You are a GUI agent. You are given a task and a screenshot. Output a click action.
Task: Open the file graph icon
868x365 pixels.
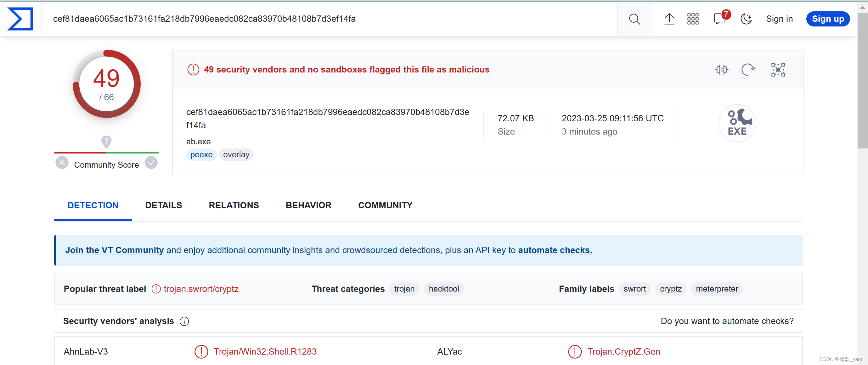[778, 70]
